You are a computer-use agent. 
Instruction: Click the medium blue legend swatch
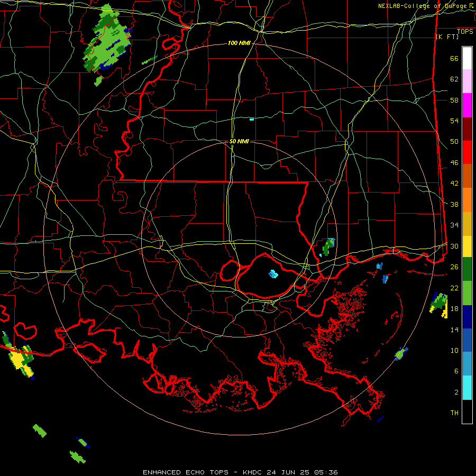467,340
